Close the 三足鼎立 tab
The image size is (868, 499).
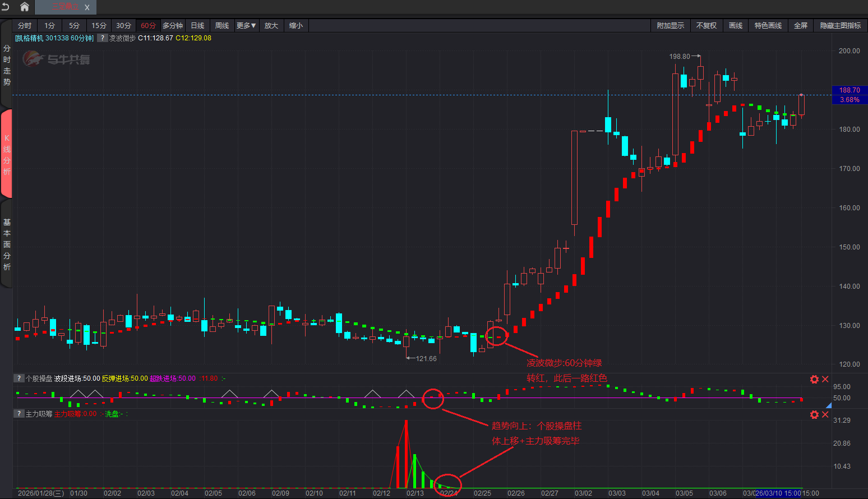[x=87, y=7]
